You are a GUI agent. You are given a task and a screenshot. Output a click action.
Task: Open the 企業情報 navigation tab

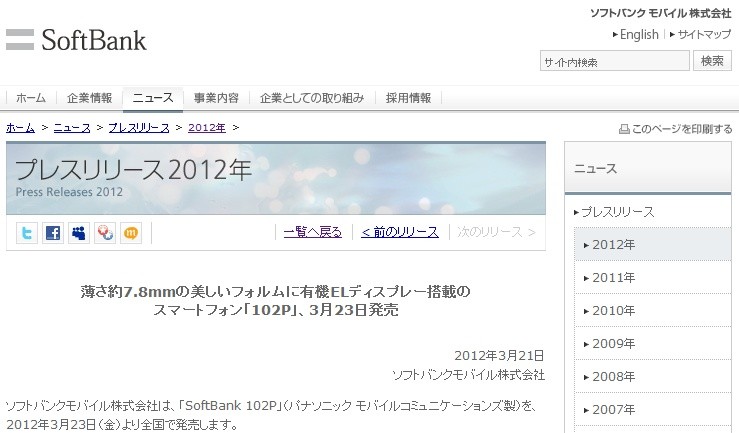tap(89, 98)
